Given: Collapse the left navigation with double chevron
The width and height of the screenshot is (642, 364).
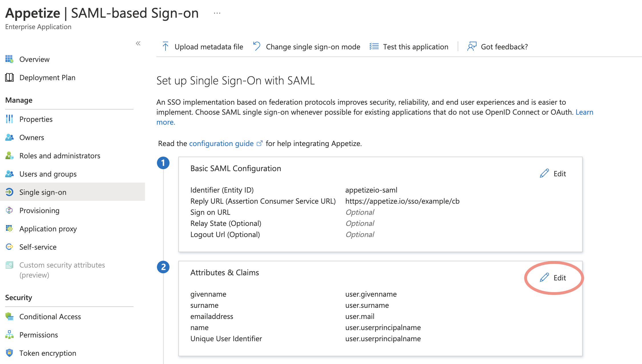Looking at the screenshot, I should (138, 43).
